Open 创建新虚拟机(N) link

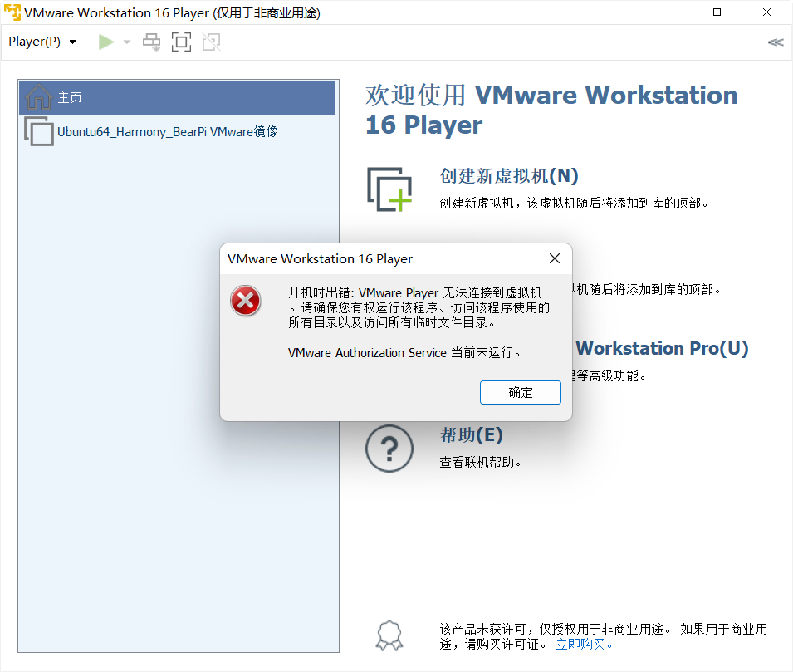point(509,175)
